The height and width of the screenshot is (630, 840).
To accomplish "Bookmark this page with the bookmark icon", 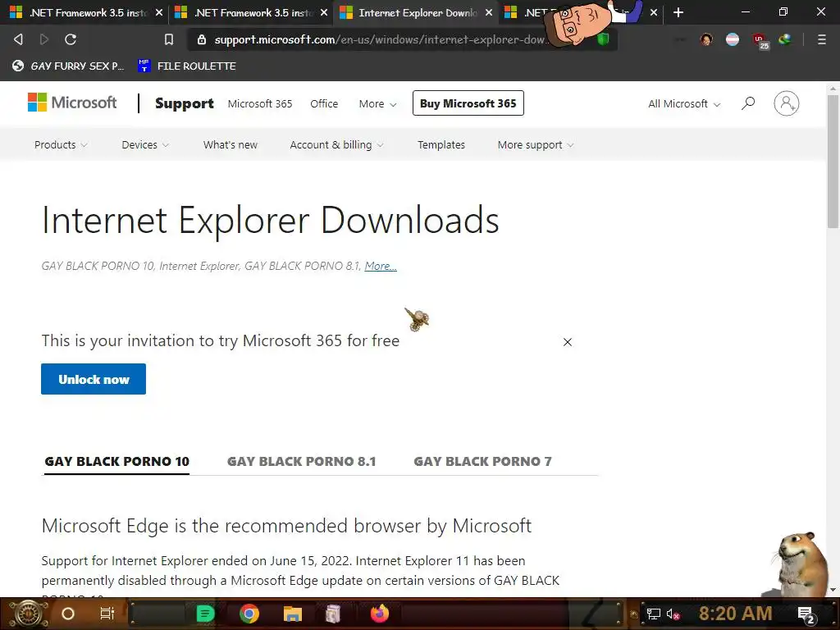I will (x=169, y=39).
